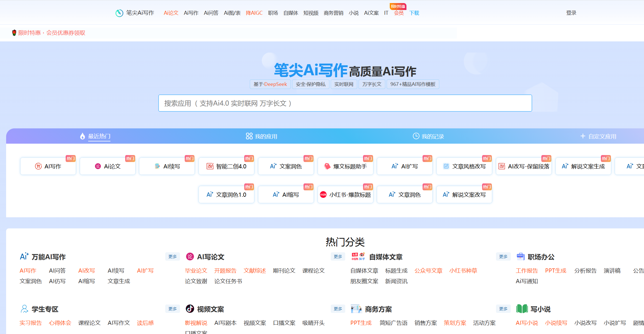
Task: Click 限时特惠·会员优惠券领取 banner link
Action: (52, 33)
